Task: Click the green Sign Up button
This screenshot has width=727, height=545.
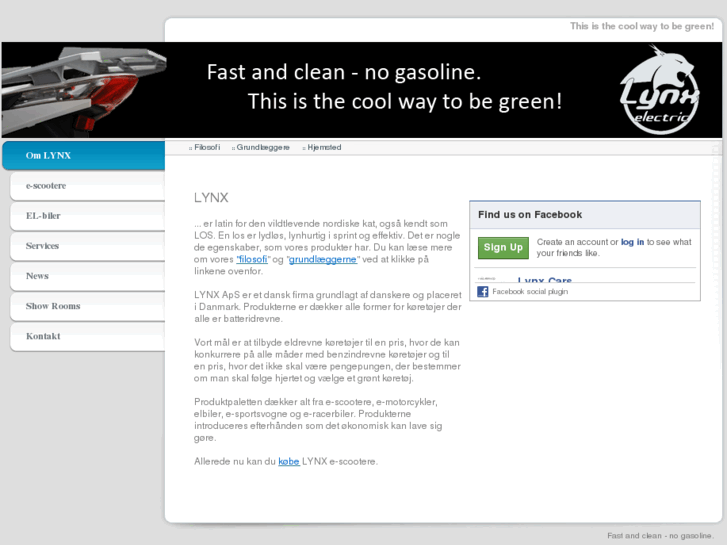Action: click(503, 248)
